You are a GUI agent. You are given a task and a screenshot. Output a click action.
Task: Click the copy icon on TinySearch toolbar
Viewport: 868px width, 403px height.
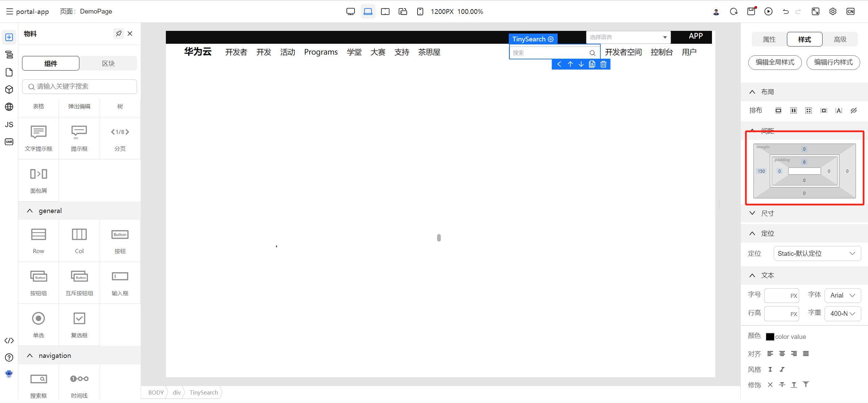point(592,64)
